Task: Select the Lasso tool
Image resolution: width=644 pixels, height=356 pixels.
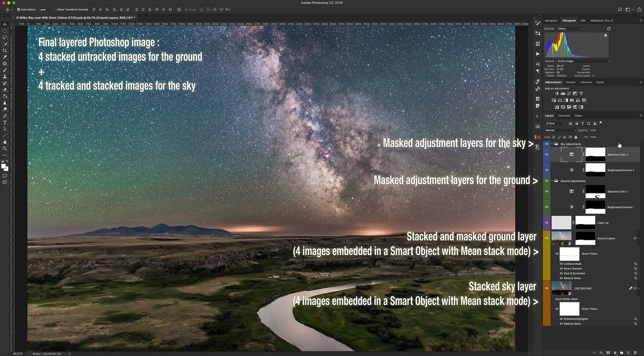Action: click(x=5, y=37)
